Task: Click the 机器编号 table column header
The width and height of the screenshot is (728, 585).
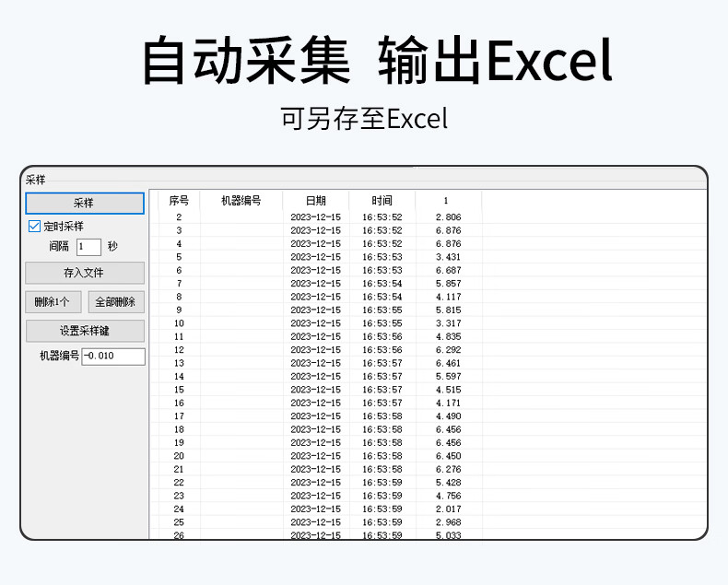Action: pyautogui.click(x=241, y=201)
